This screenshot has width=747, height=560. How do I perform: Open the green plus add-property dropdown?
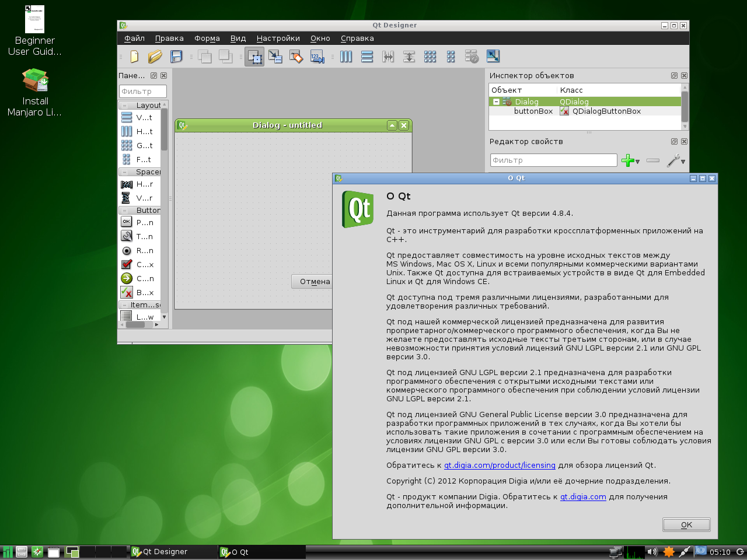tap(630, 160)
